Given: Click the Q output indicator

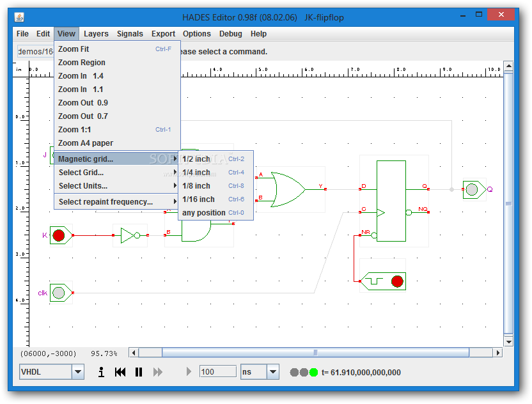Looking at the screenshot, I should tap(473, 189).
